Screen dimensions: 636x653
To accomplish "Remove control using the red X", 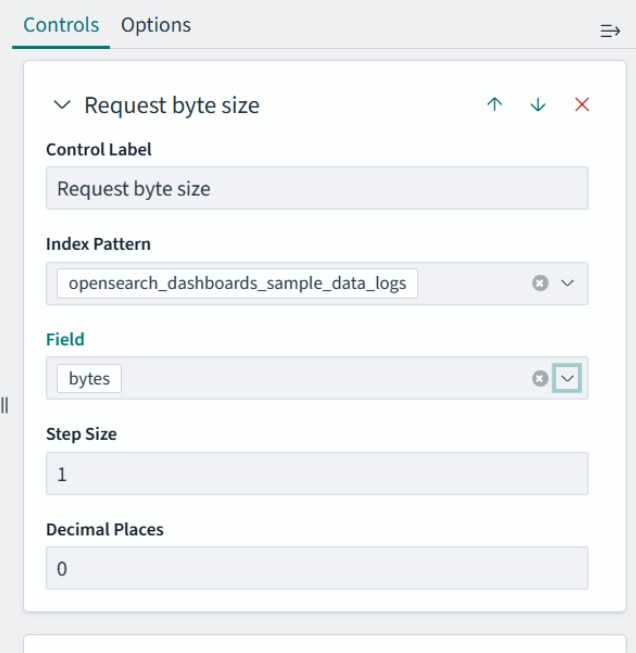I will pos(582,105).
